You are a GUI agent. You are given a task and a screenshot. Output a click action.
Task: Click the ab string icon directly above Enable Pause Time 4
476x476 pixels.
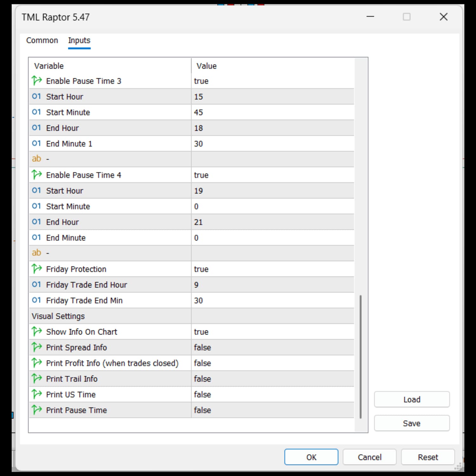point(36,159)
